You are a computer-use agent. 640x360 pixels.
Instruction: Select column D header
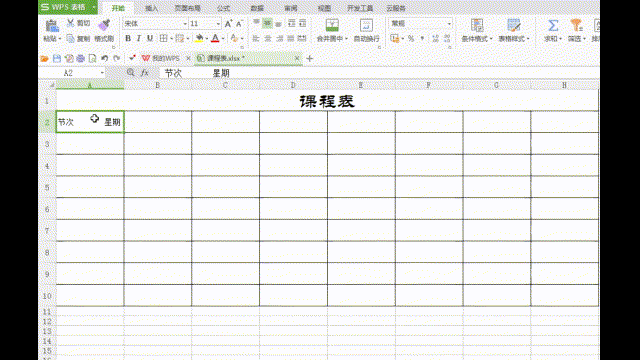click(293, 85)
